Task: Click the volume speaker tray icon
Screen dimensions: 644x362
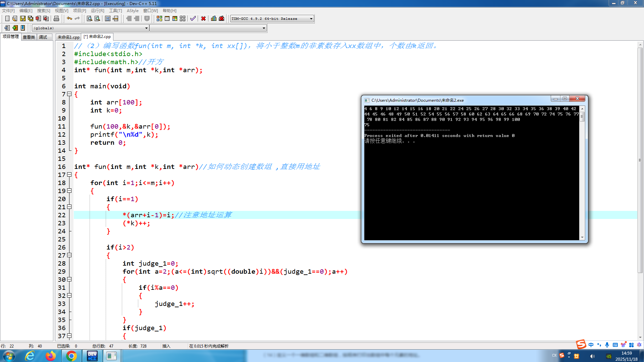Action: [x=592, y=356]
